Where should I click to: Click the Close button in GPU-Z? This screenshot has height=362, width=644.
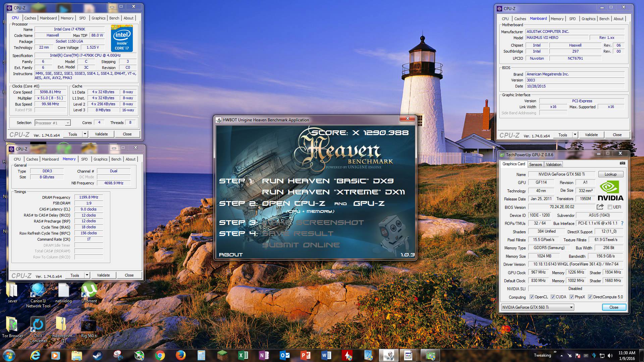point(614,307)
